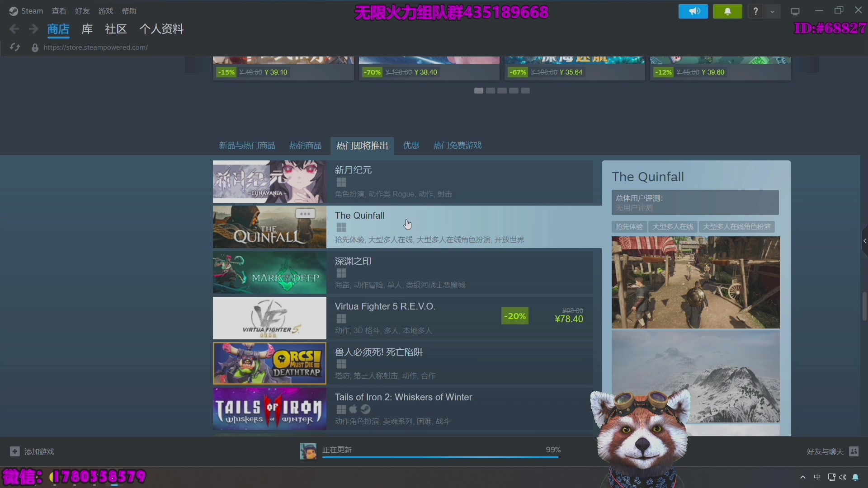Open notifications bell button
This screenshot has width=868, height=488.
coord(727,11)
